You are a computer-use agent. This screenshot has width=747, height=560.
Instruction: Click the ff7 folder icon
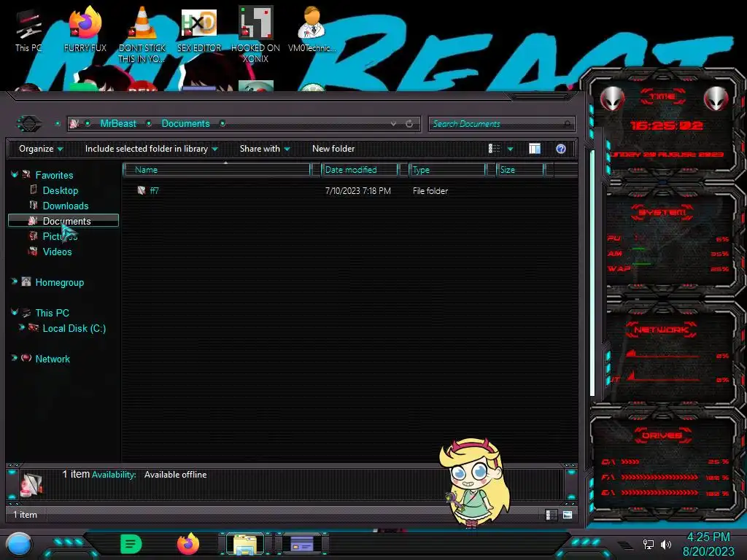click(x=141, y=190)
